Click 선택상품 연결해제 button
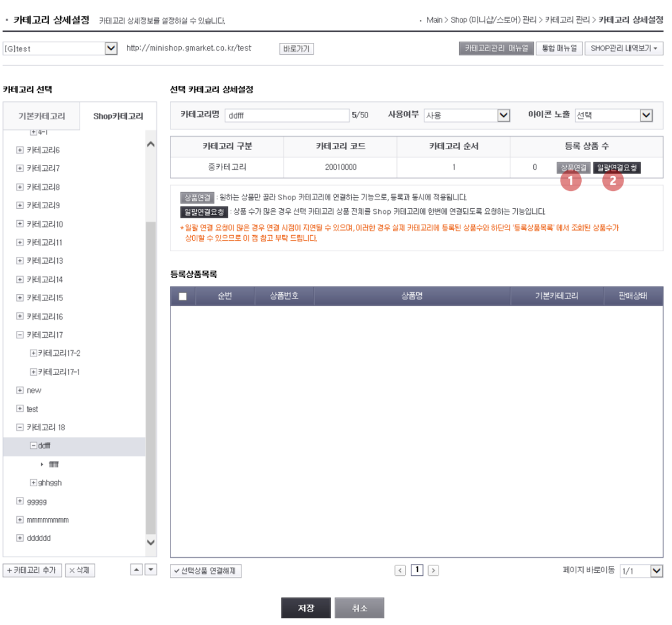Image resolution: width=672 pixels, height=625 pixels. click(x=206, y=571)
